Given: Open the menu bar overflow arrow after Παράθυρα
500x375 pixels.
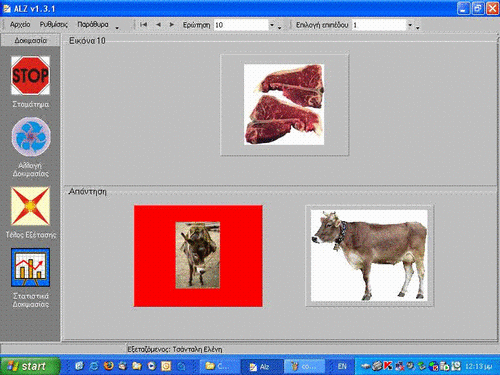Looking at the screenshot, I should point(117,28).
